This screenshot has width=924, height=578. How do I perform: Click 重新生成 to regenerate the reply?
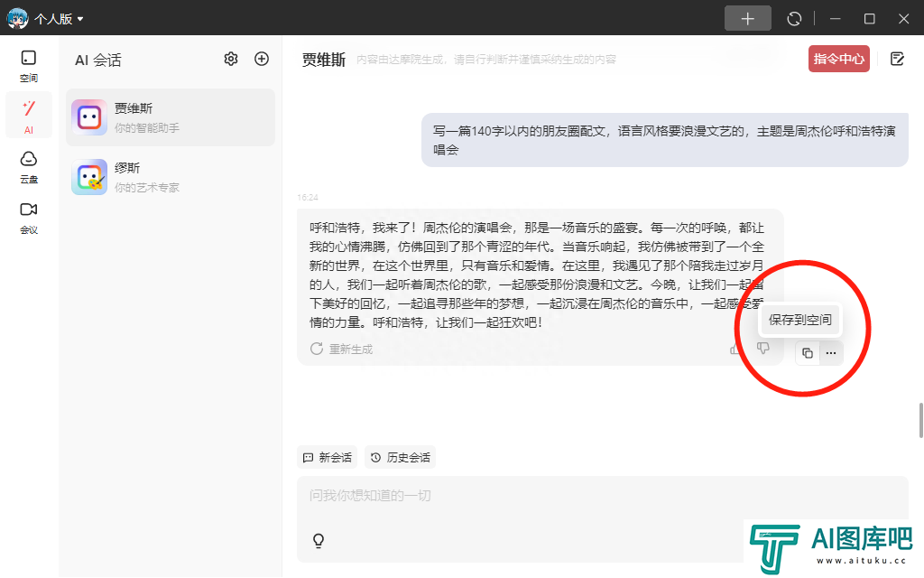pyautogui.click(x=342, y=350)
